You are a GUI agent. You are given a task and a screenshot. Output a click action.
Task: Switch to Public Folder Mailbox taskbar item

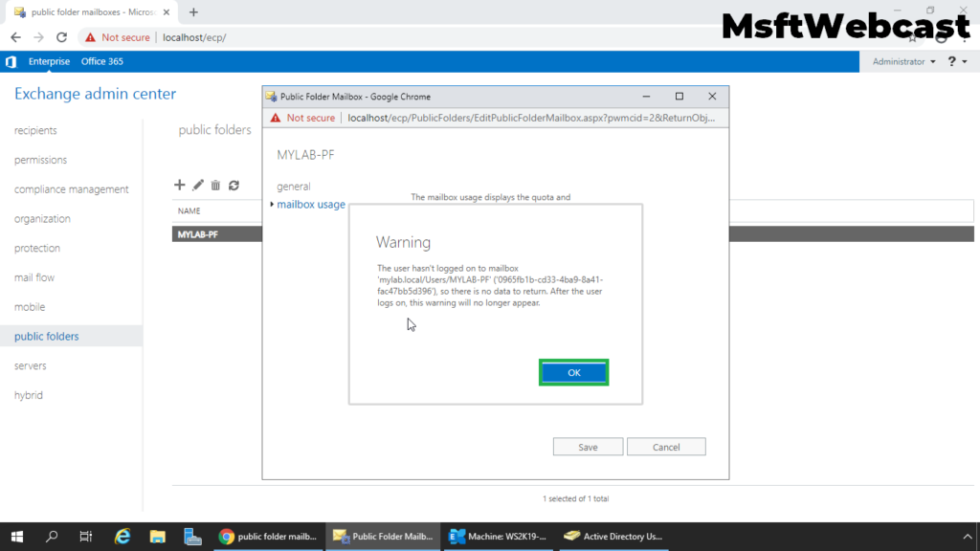[x=383, y=536]
